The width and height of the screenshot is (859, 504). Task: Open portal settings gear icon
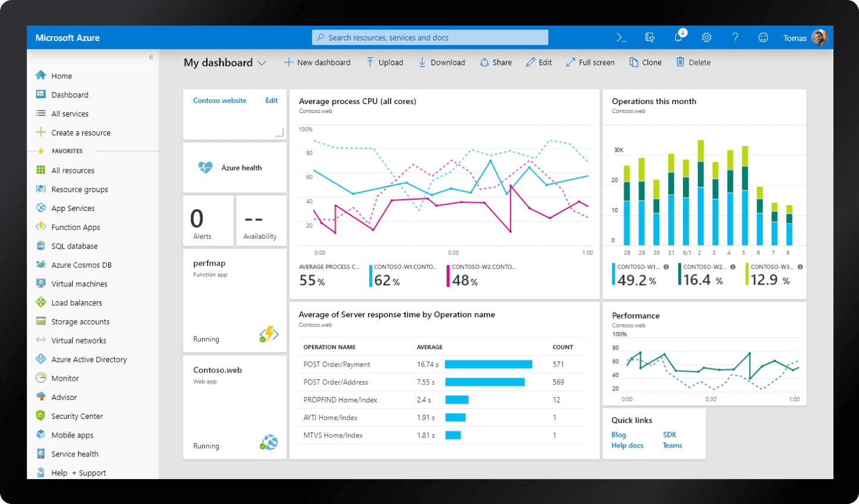click(x=706, y=37)
